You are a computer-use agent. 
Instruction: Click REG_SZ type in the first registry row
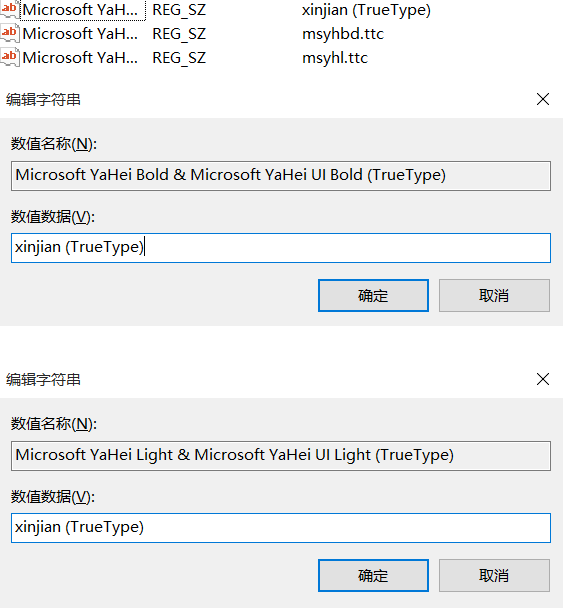179,10
